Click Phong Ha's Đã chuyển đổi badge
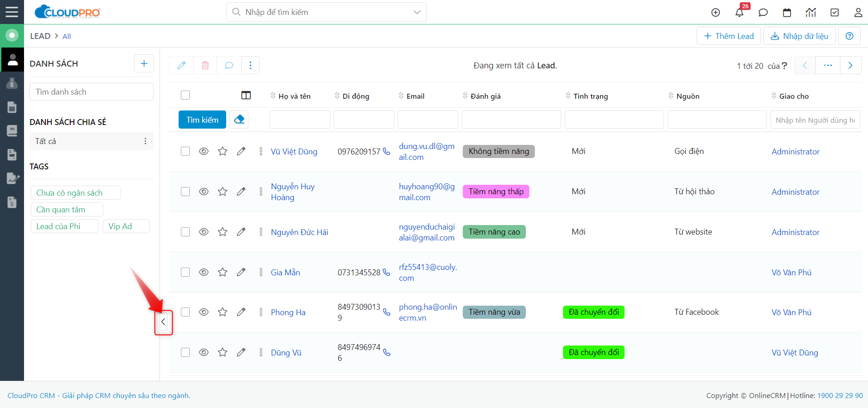The image size is (868, 408). coord(593,312)
